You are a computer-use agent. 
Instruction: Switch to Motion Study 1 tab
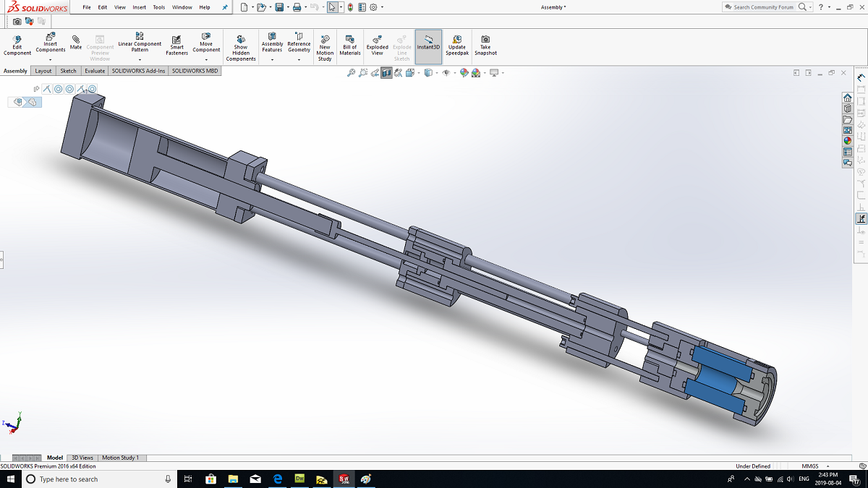120,458
